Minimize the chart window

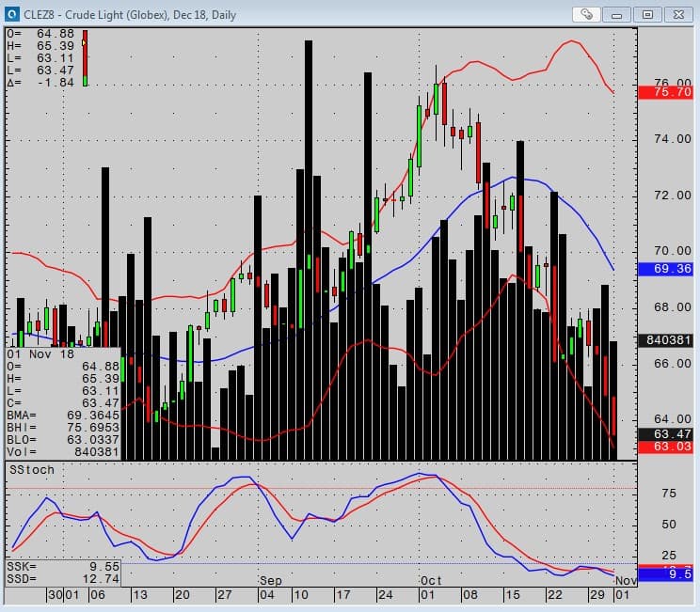coord(617,14)
